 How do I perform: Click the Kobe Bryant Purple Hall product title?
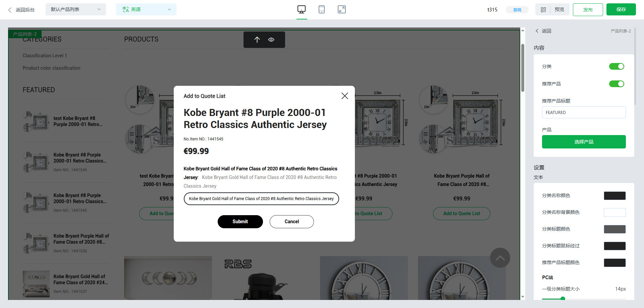462,180
